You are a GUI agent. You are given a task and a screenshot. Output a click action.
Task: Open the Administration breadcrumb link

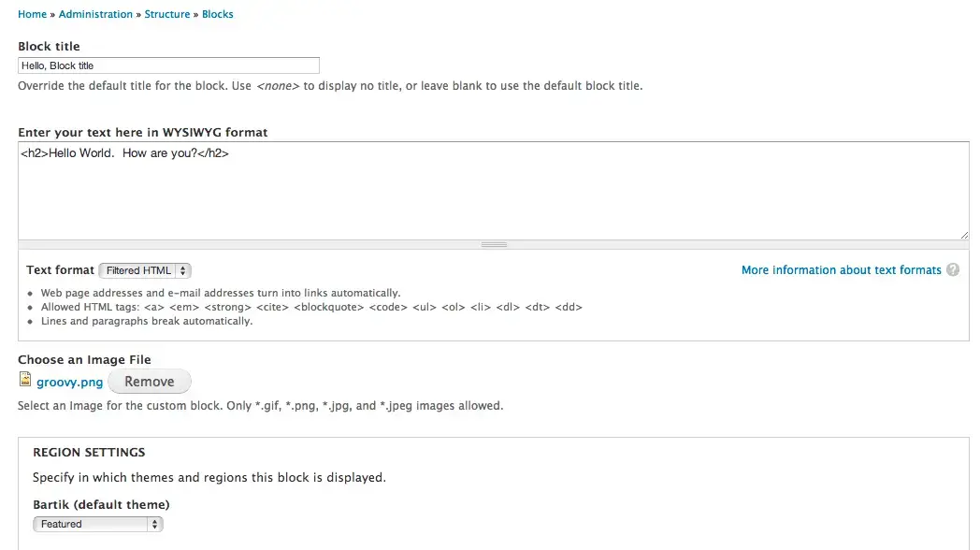coord(95,14)
